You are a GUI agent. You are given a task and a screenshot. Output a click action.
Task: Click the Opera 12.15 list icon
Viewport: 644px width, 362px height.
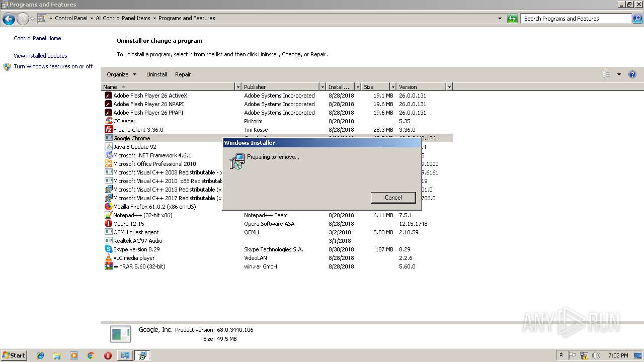[x=108, y=224]
